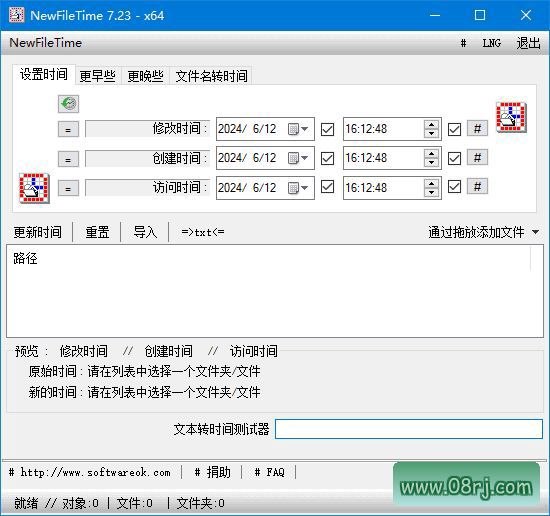
Task: Click into the 文本转时间测试器 input field
Action: coord(409,429)
